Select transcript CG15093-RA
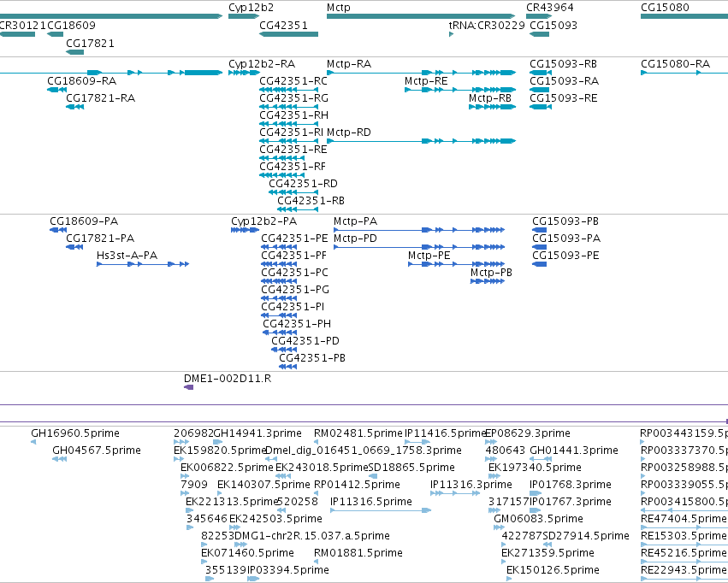 564,81
